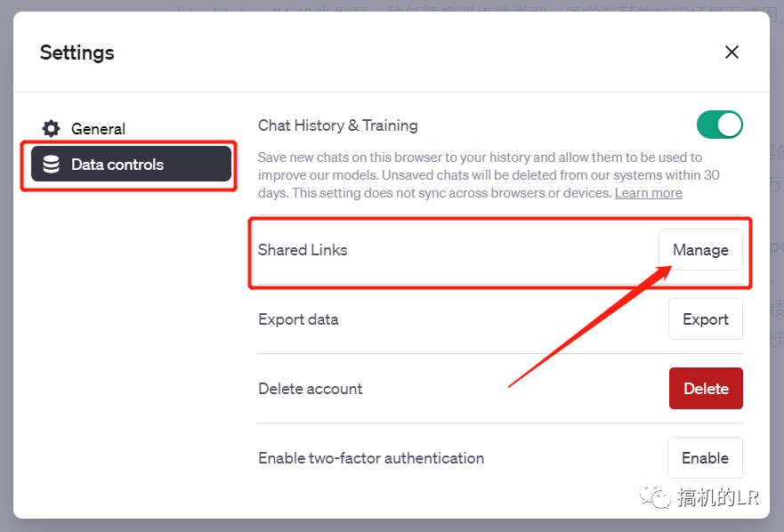Viewport: 784px width, 532px height.
Task: Click the Enable two-factor authentication label
Action: [371, 458]
